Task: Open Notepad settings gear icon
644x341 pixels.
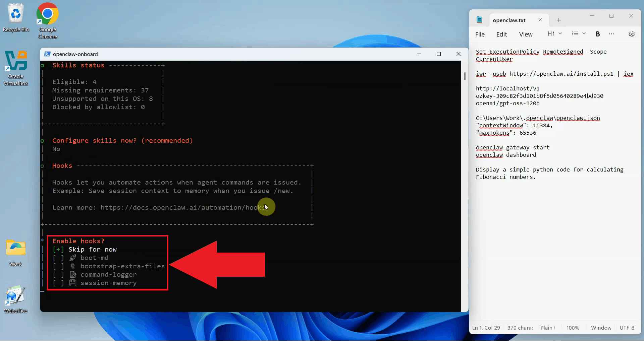Action: coord(631,34)
